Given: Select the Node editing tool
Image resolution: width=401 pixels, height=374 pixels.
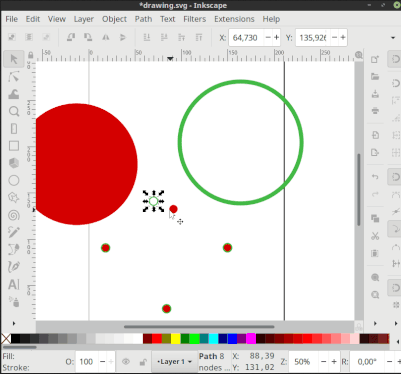Looking at the screenshot, I should pos(14,77).
